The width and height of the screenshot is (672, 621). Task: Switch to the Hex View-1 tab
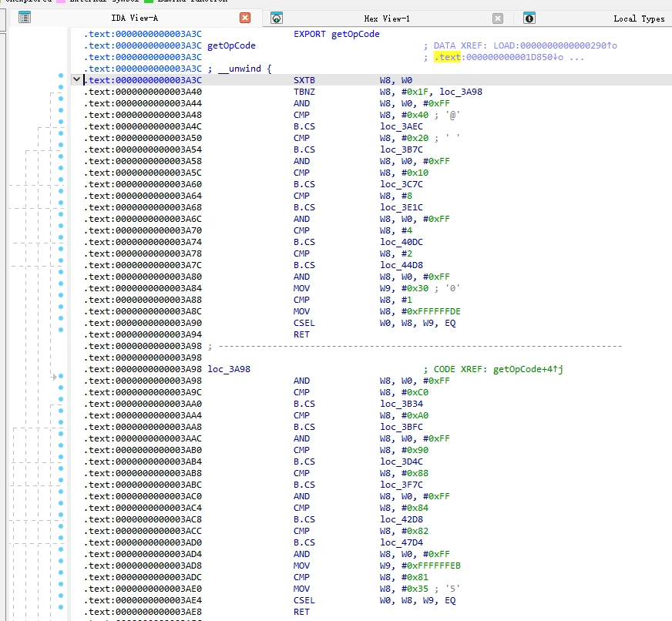pos(387,18)
